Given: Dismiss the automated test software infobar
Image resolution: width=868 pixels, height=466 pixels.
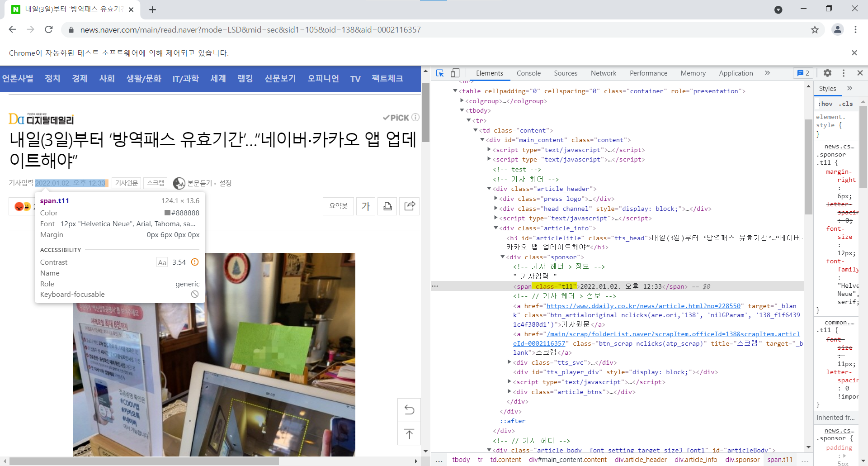Looking at the screenshot, I should point(854,53).
